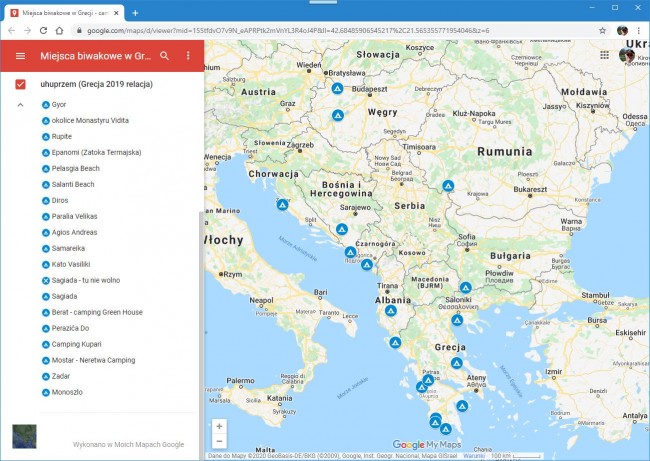Click the search icon in red header
Image resolution: width=650 pixels, height=461 pixels.
pyautogui.click(x=165, y=56)
